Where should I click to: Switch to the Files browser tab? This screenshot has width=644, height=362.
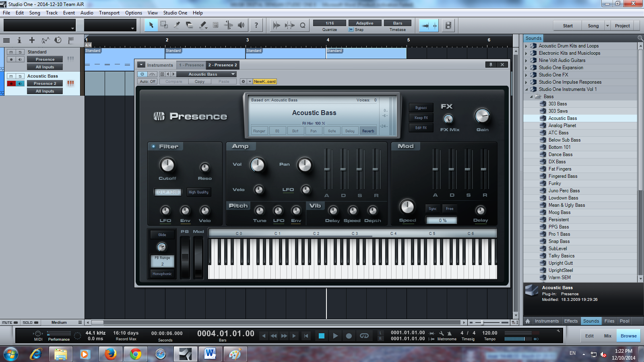(x=609, y=321)
